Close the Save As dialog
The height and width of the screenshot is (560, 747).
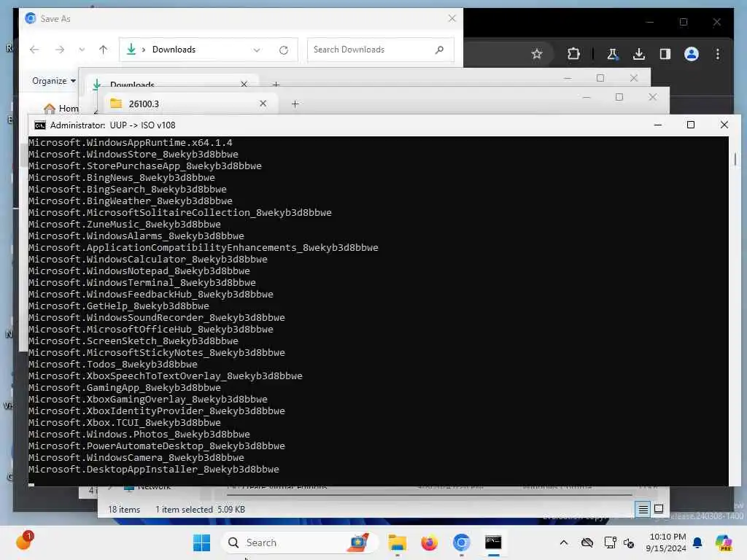(452, 18)
